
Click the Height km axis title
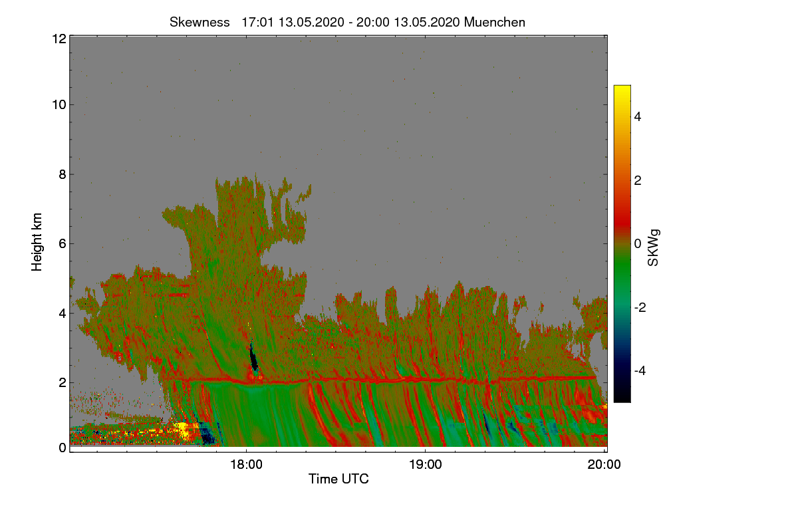tap(37, 242)
